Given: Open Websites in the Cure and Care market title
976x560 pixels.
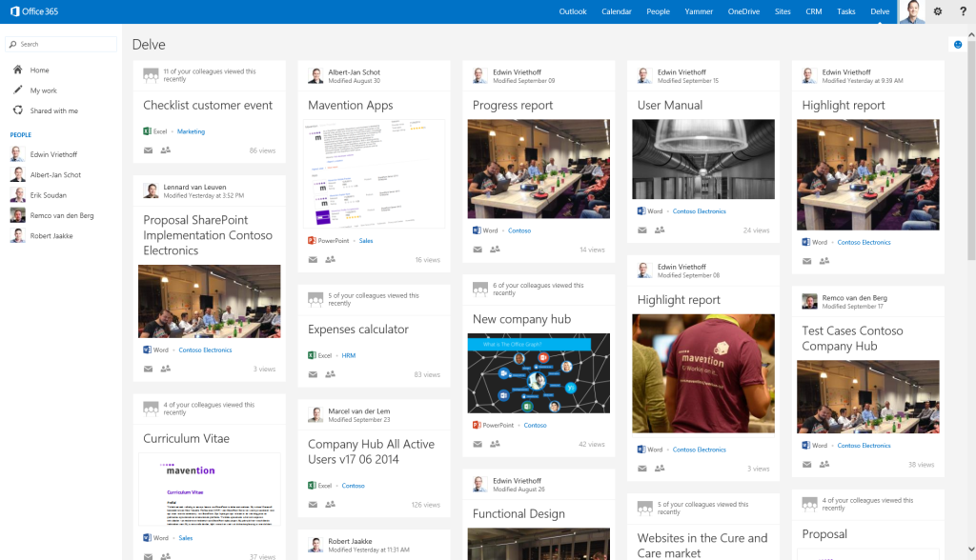Looking at the screenshot, I should point(702,545).
